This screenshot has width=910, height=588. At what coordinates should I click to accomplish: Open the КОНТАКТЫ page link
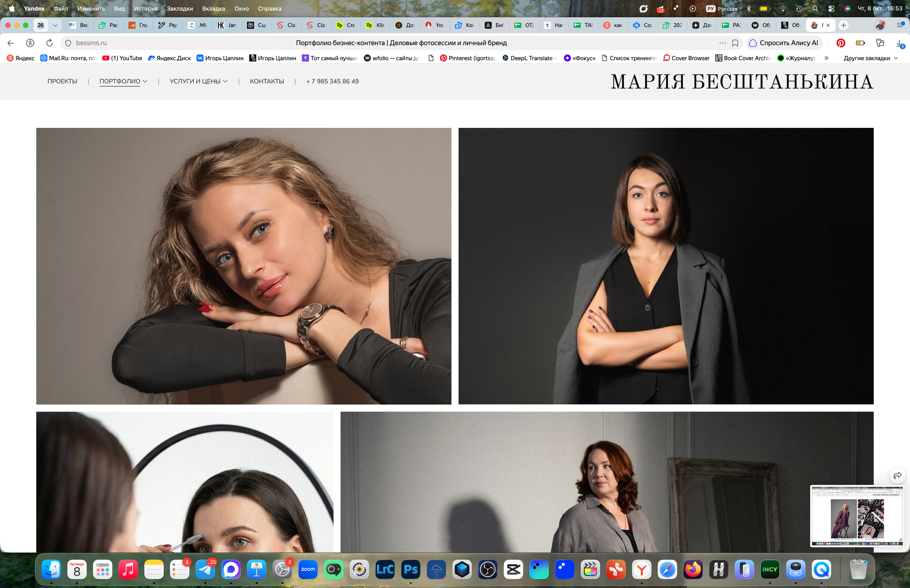coord(267,81)
